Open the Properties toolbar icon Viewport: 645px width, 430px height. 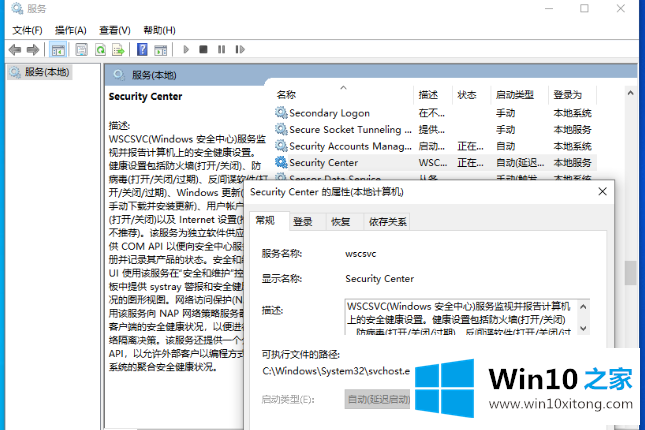(81, 50)
